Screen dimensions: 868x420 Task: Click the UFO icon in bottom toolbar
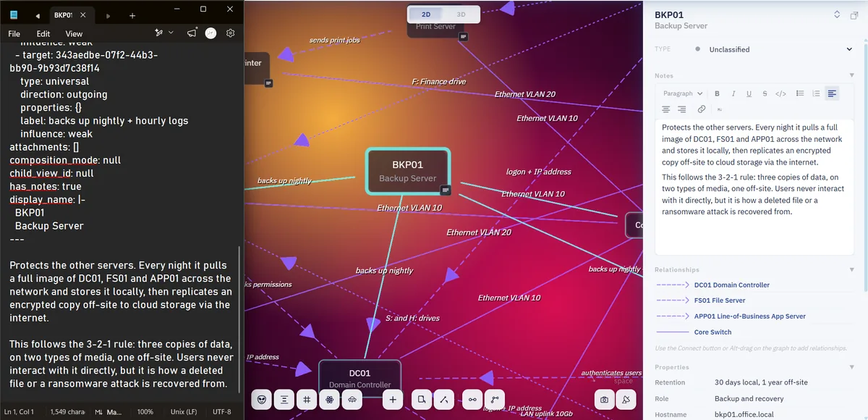point(352,399)
